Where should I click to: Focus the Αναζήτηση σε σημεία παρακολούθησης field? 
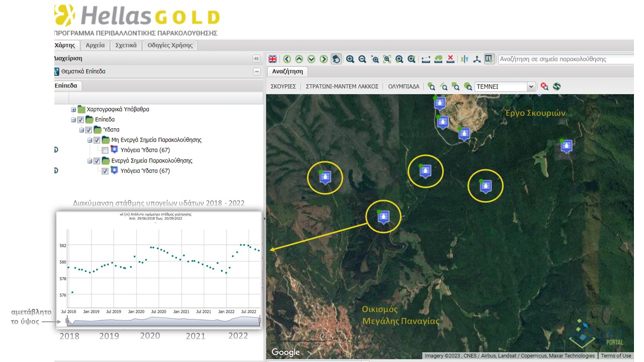(566, 59)
